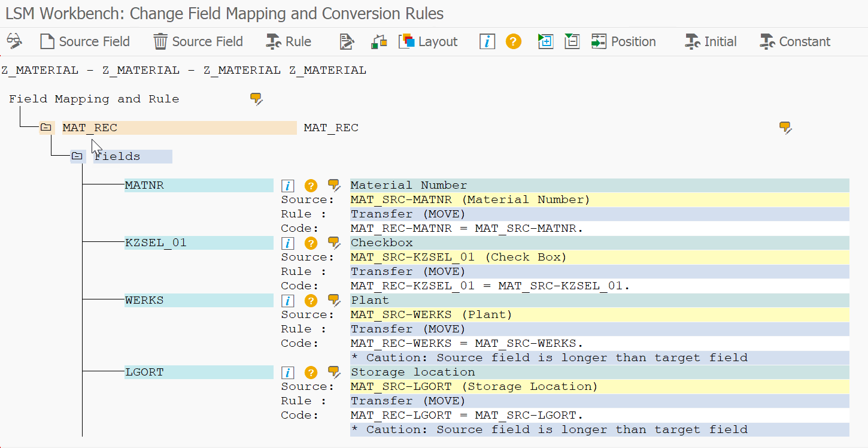
Task: Click note icon beside Field Mapping and Rule
Action: tap(257, 99)
